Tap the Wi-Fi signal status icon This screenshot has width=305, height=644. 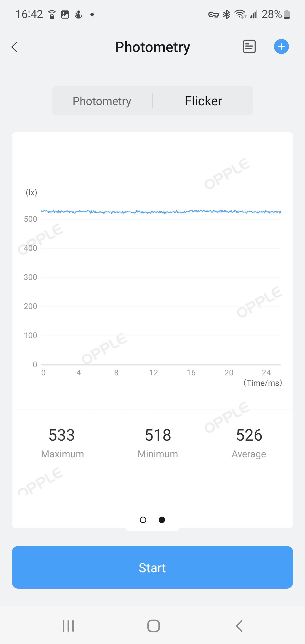coord(240,14)
